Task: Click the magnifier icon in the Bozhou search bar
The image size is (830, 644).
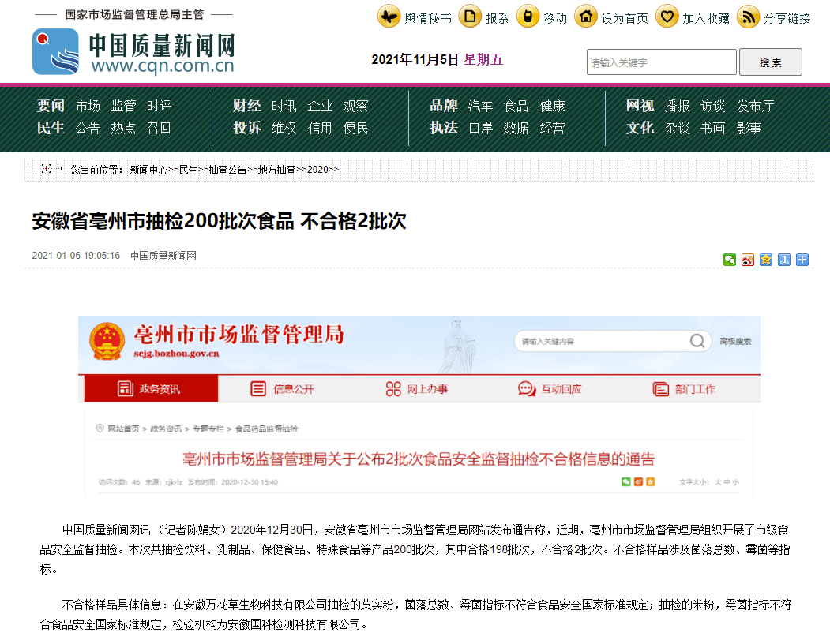Action: point(697,341)
